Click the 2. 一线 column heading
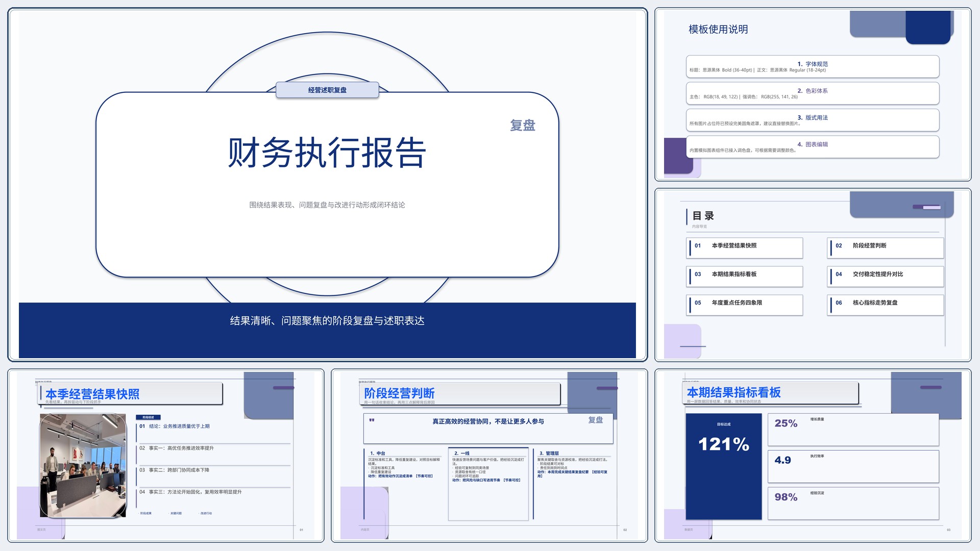The image size is (980, 551). tap(462, 453)
